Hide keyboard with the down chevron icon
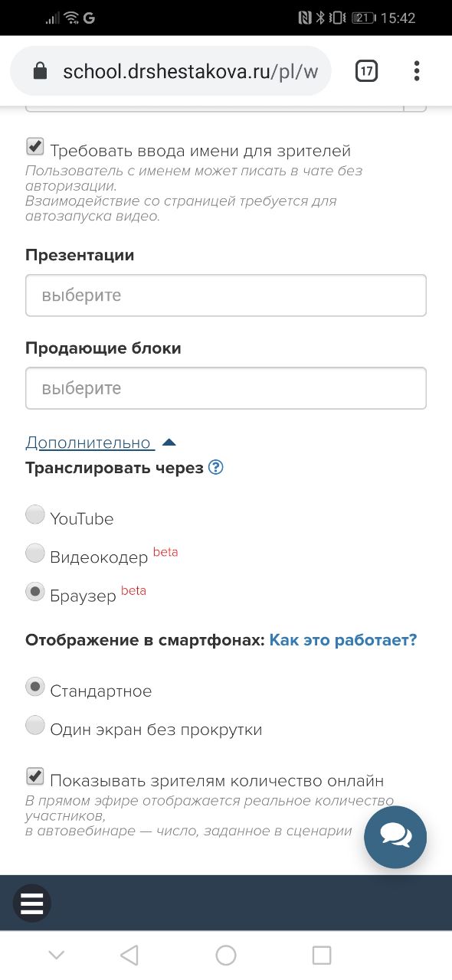 pos(56,955)
